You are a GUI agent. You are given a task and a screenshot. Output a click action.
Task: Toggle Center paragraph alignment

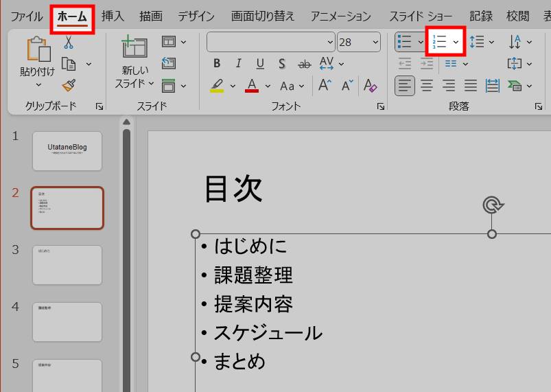point(427,85)
